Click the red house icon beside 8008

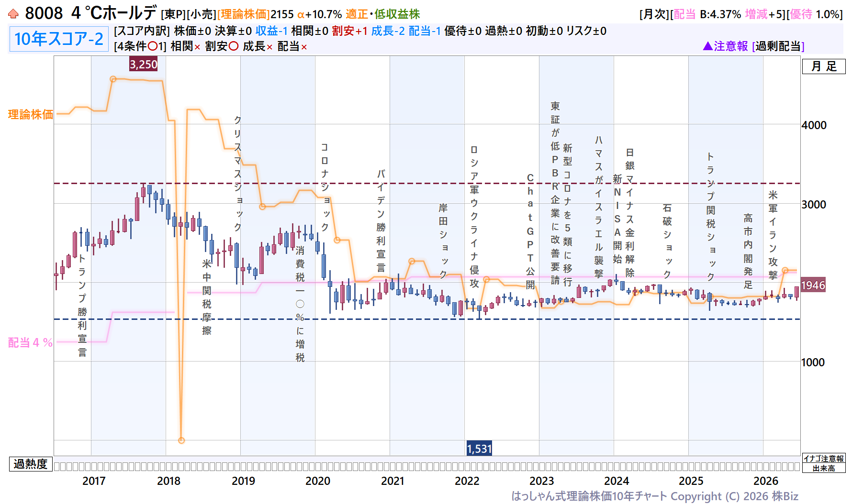[13, 14]
